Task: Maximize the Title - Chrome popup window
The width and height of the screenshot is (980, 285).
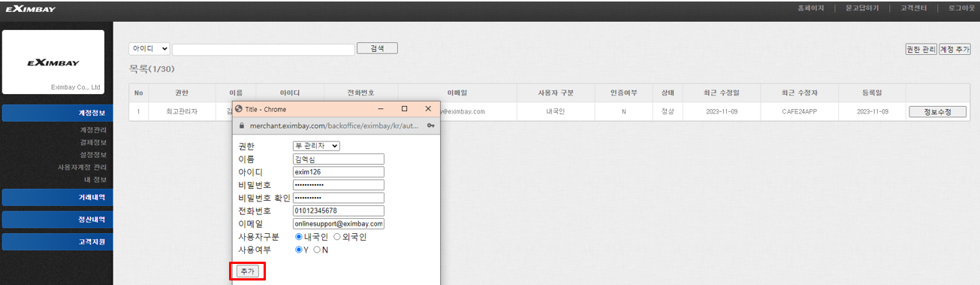Action: coord(404,109)
